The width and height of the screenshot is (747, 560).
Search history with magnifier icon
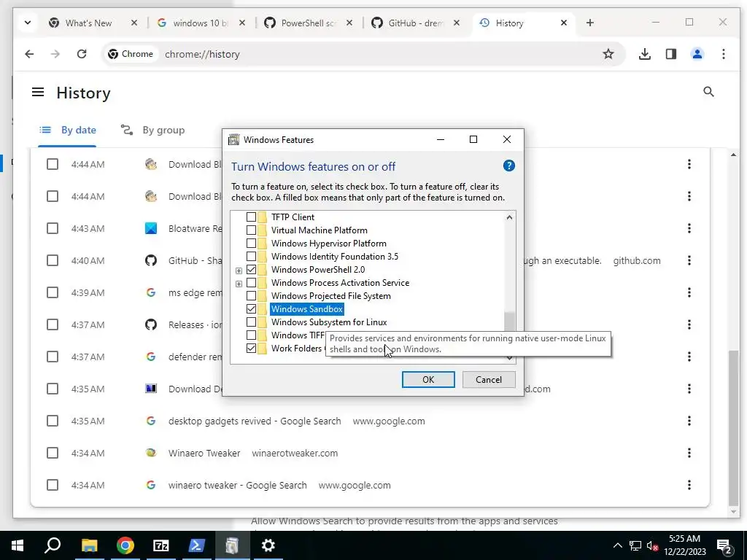tap(708, 91)
